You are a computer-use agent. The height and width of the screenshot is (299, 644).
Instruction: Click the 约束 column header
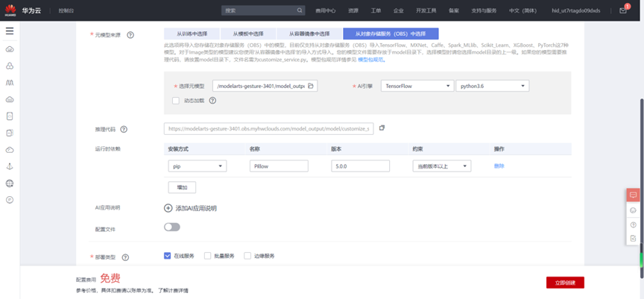(x=417, y=148)
